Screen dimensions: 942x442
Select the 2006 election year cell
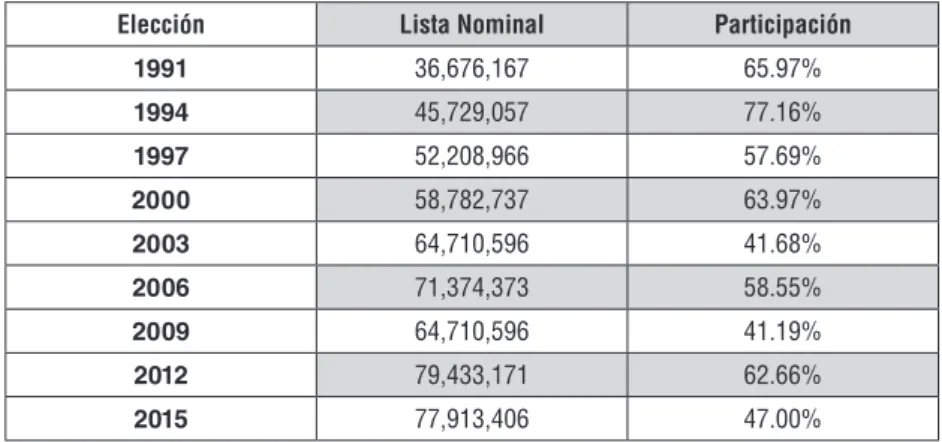click(x=160, y=288)
